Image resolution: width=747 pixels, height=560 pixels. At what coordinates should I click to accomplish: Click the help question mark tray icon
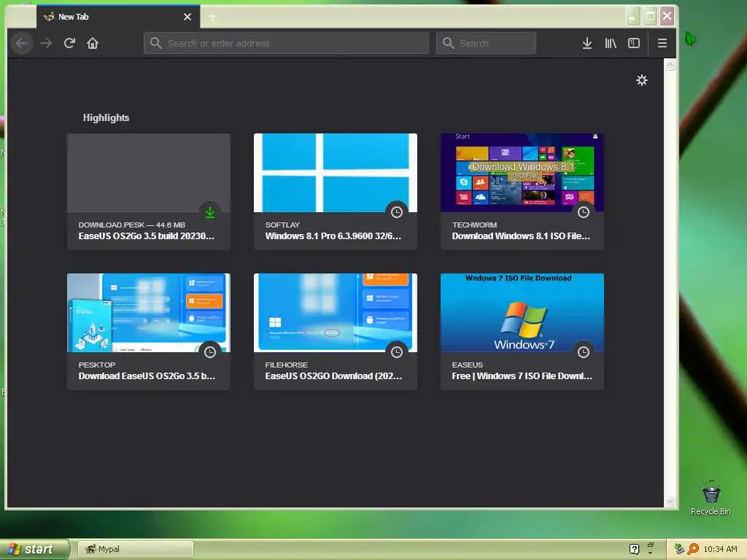click(x=634, y=549)
